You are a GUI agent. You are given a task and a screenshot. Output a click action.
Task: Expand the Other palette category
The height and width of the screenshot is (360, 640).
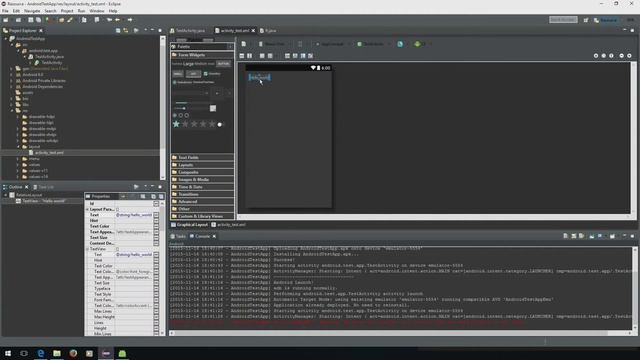pos(202,209)
